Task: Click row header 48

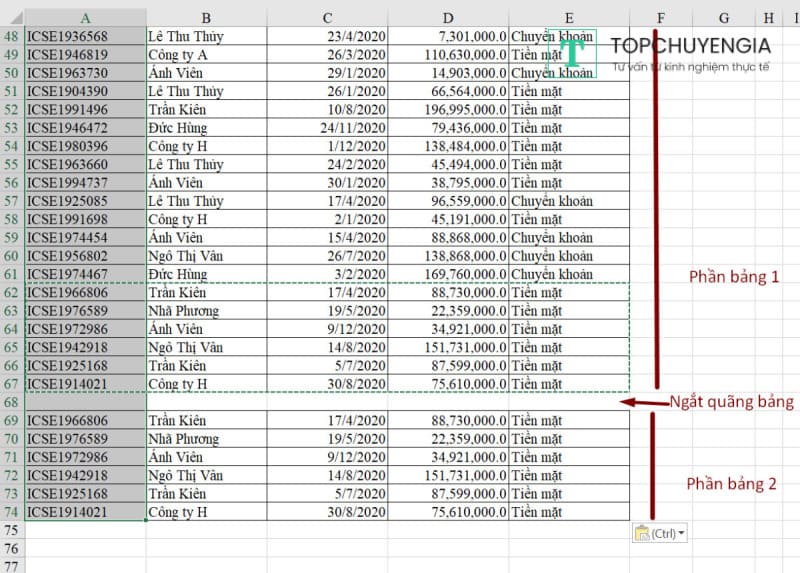Action: [12, 36]
